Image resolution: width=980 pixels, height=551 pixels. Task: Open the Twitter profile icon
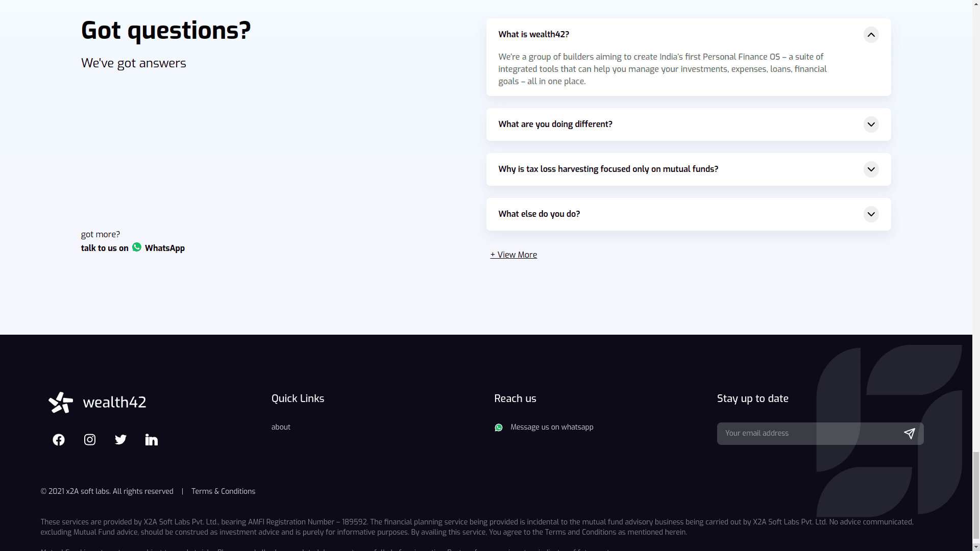click(120, 440)
